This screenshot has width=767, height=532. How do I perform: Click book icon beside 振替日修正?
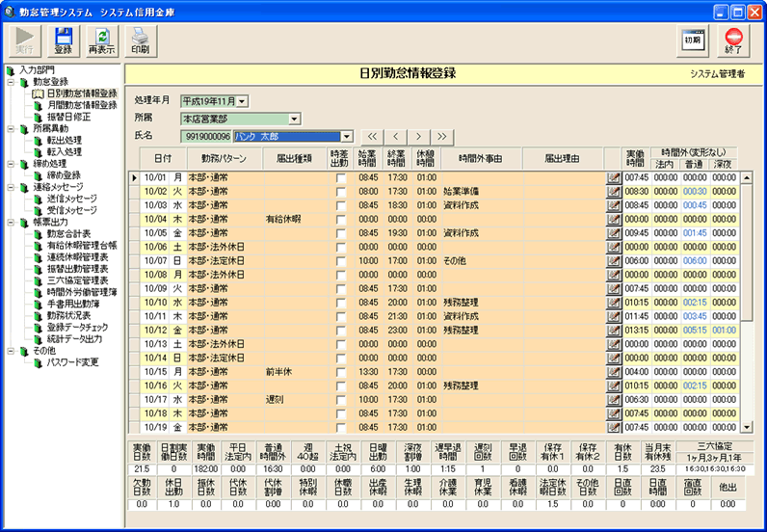pos(38,117)
